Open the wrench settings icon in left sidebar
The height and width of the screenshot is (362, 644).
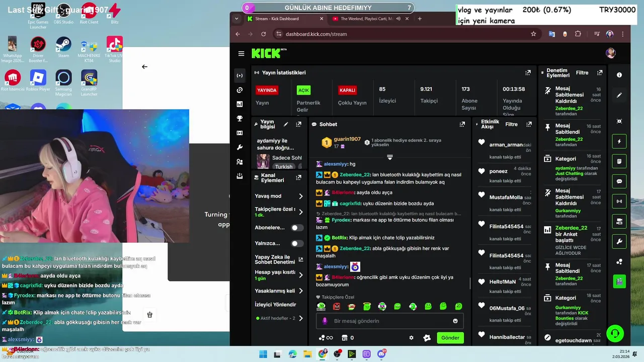click(239, 147)
